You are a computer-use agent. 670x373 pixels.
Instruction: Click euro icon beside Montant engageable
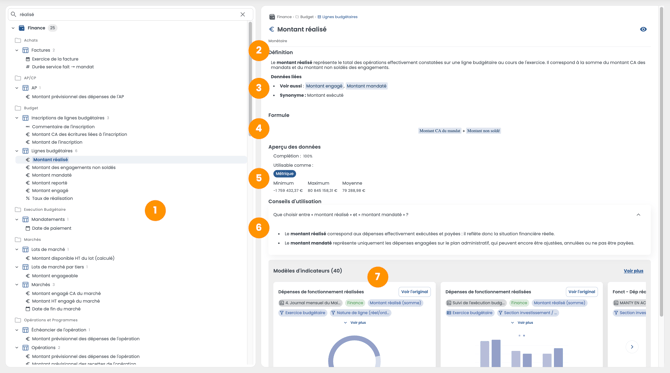click(x=28, y=276)
